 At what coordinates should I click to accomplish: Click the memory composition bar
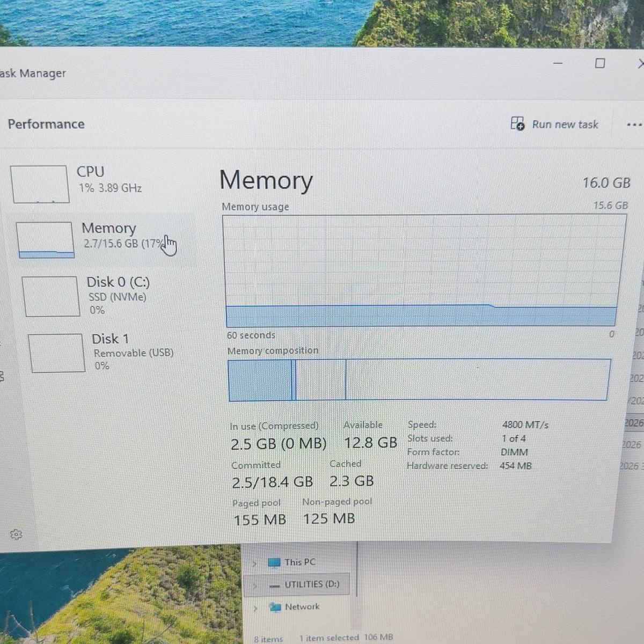click(x=420, y=380)
